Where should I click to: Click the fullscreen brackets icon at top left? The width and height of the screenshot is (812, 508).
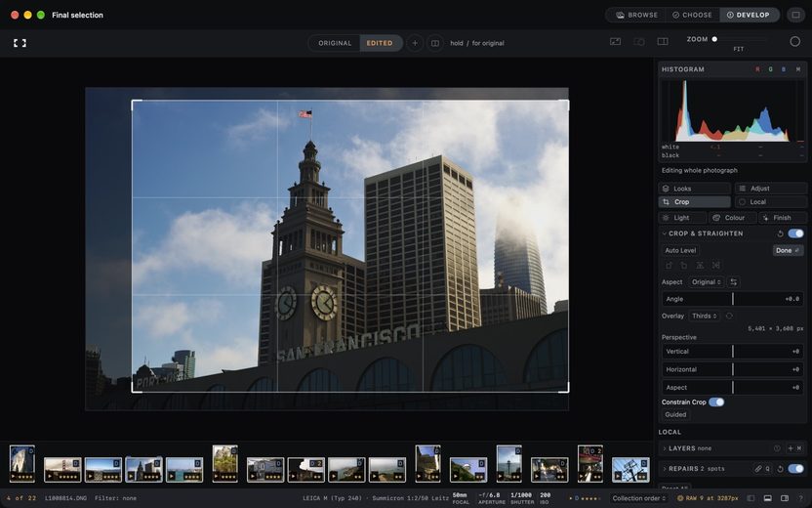coord(20,43)
